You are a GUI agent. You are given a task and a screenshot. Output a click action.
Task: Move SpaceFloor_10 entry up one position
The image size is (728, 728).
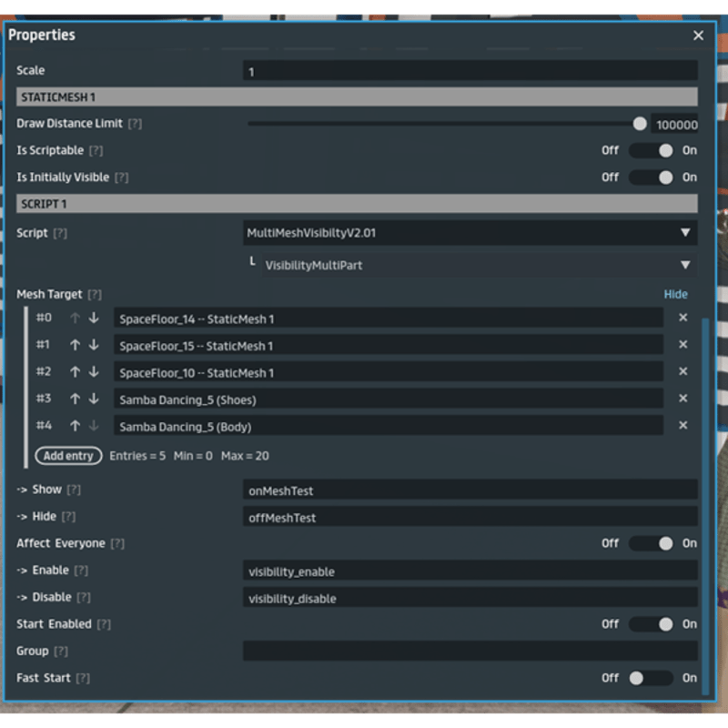(76, 372)
